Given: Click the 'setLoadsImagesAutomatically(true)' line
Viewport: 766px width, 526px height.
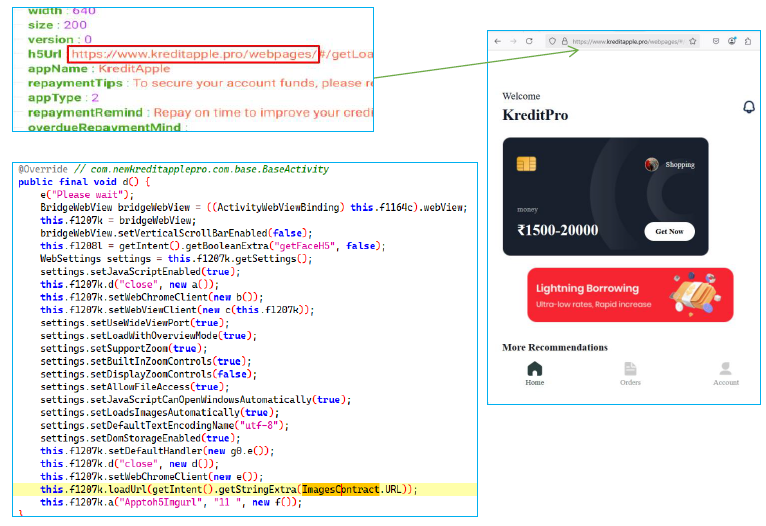Looking at the screenshot, I should click(160, 413).
